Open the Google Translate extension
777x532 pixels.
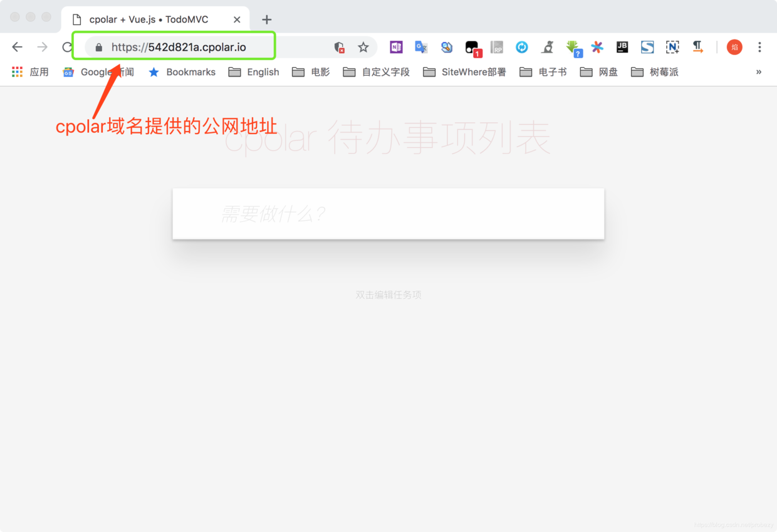pyautogui.click(x=421, y=47)
